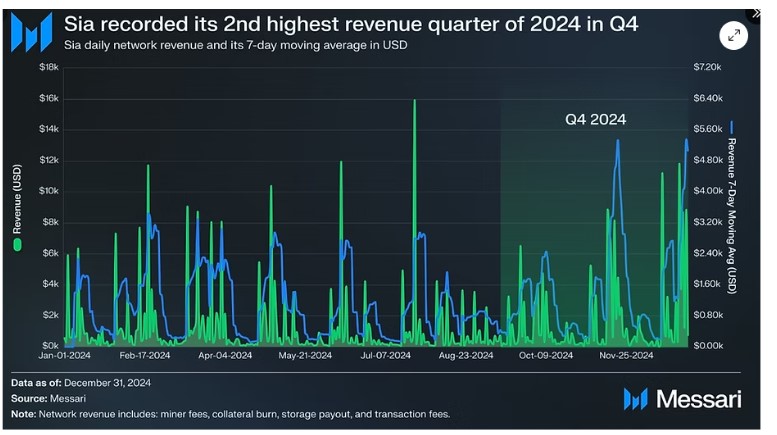Image resolution: width=777 pixels, height=435 pixels.
Task: Click the subtitle about daily network revenue
Action: coord(235,45)
